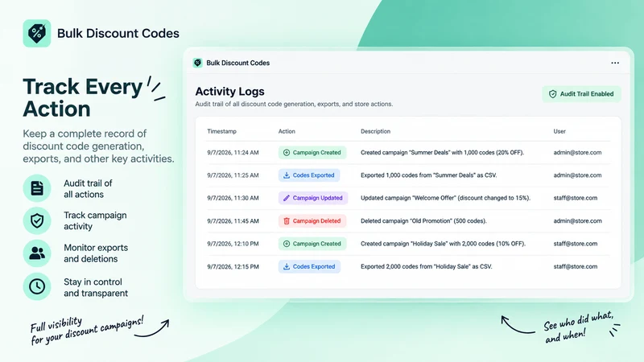Viewport: 644px width, 362px height.
Task: Click the Campaign Updated badge
Action: [x=313, y=198]
